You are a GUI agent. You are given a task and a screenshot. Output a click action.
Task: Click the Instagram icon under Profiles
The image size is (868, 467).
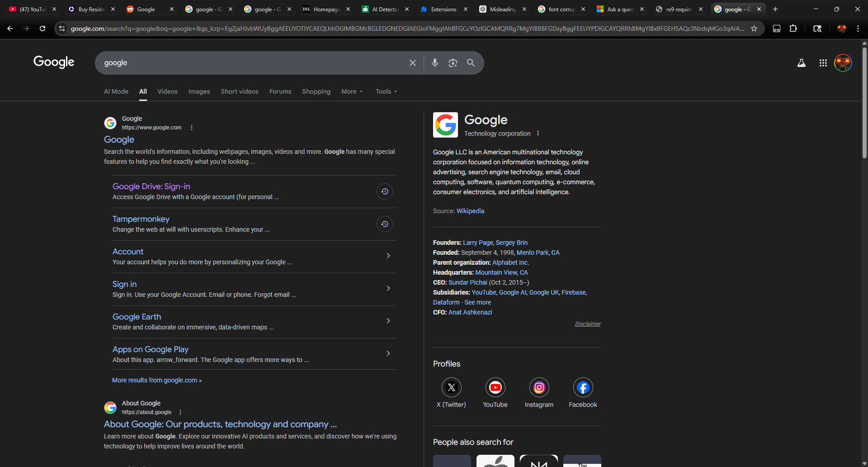[x=539, y=387]
